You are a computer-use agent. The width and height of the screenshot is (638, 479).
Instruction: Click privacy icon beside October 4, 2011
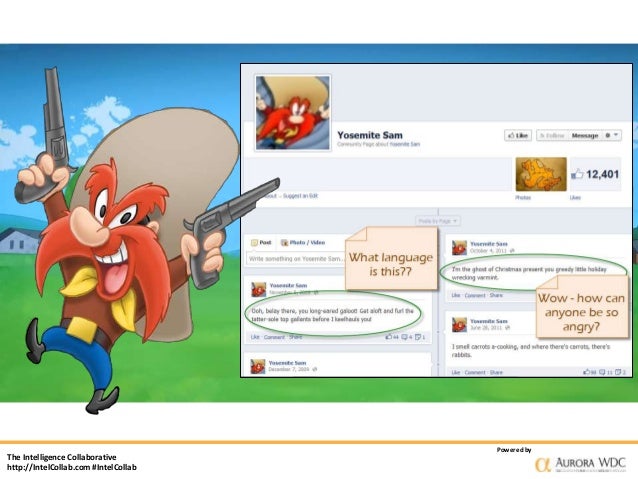coord(512,251)
